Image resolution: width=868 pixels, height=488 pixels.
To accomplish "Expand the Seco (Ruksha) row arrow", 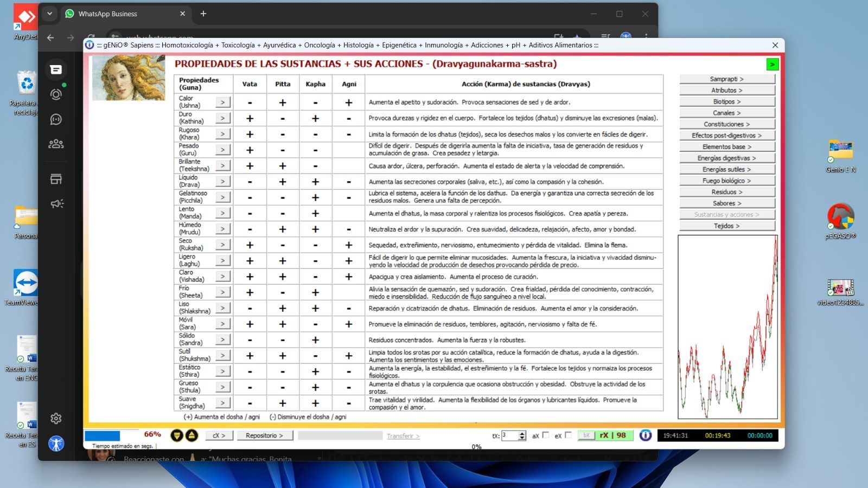I will [222, 245].
